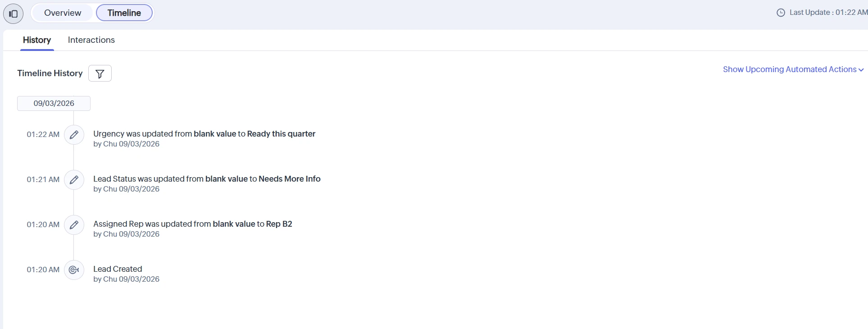Select the Assigned Rep was updated entry
Screen dimensions: 868x329
(193, 224)
